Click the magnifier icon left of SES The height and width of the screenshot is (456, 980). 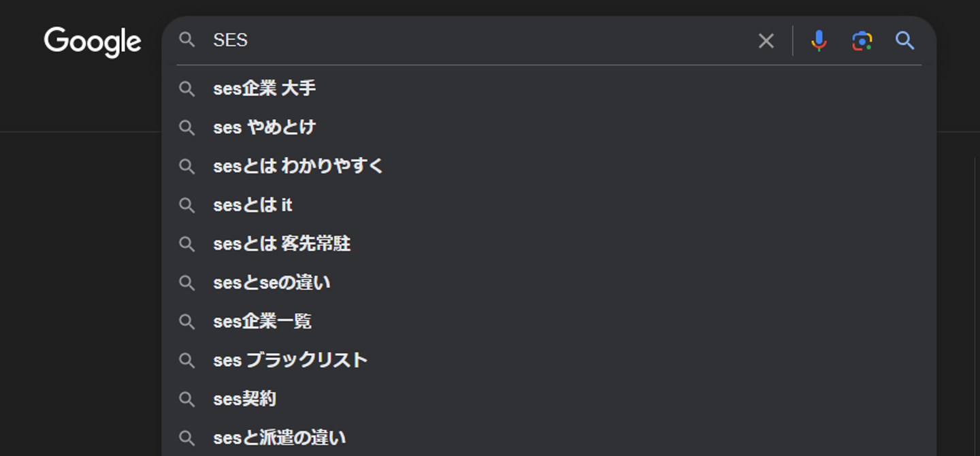click(187, 40)
